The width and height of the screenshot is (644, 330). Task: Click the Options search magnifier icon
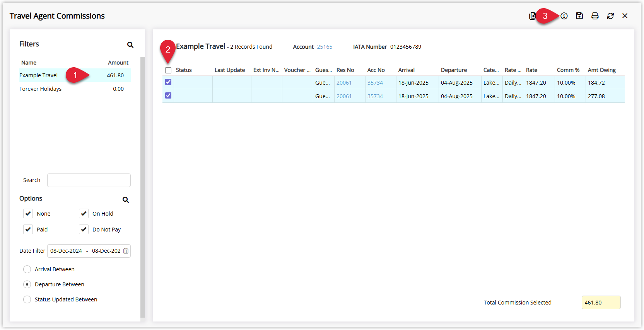tap(126, 200)
